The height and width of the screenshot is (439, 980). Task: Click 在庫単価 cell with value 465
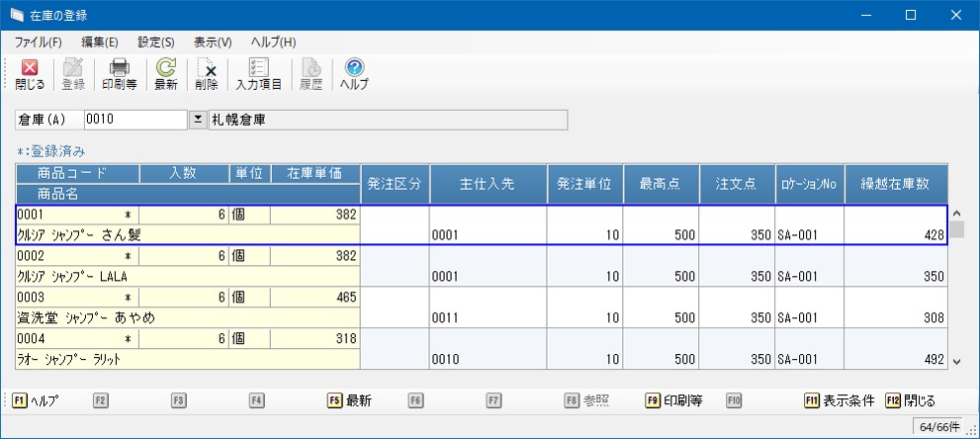click(315, 298)
